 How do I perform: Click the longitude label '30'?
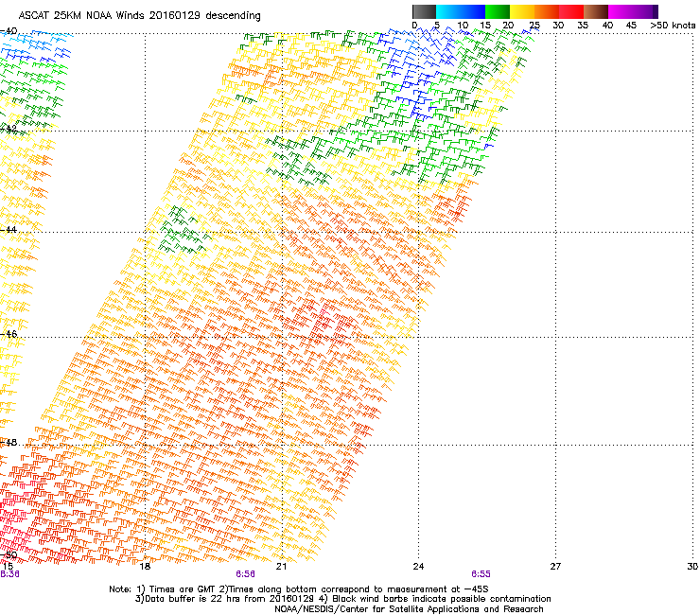(x=692, y=567)
